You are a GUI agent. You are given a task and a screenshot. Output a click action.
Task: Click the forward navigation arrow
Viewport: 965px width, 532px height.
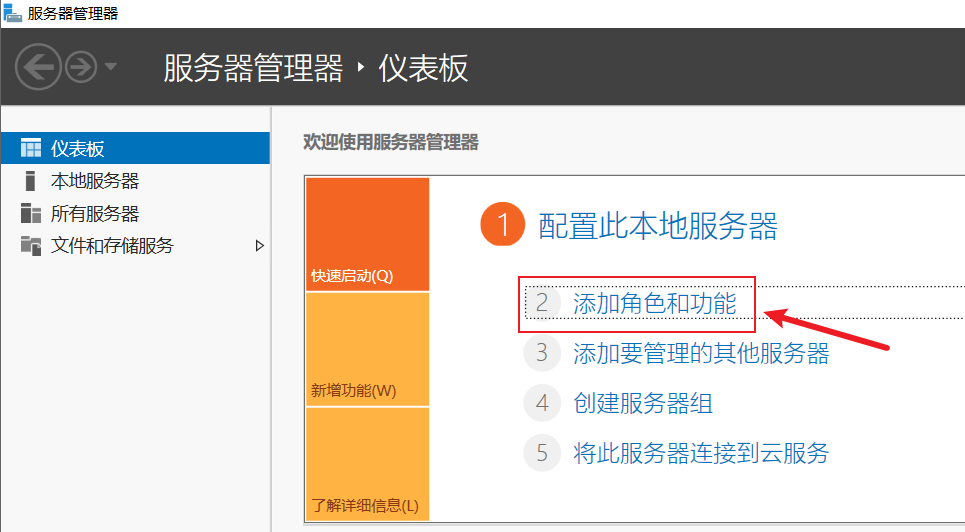click(x=81, y=67)
